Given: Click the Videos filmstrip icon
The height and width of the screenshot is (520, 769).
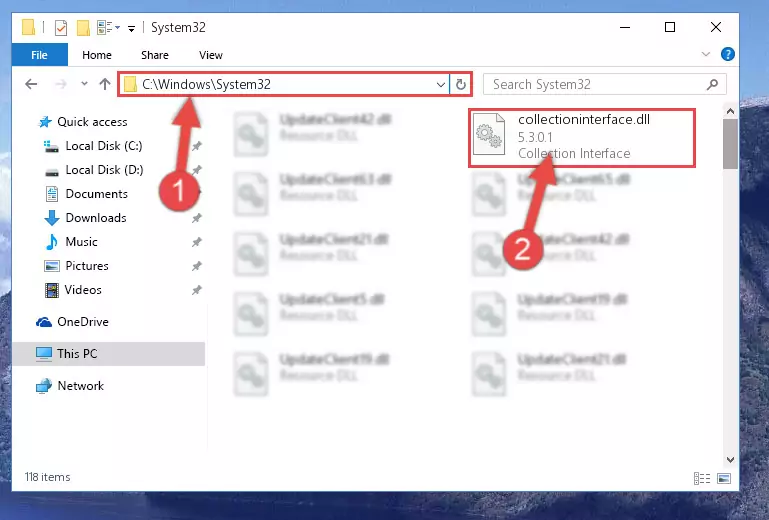Looking at the screenshot, I should tap(51, 290).
